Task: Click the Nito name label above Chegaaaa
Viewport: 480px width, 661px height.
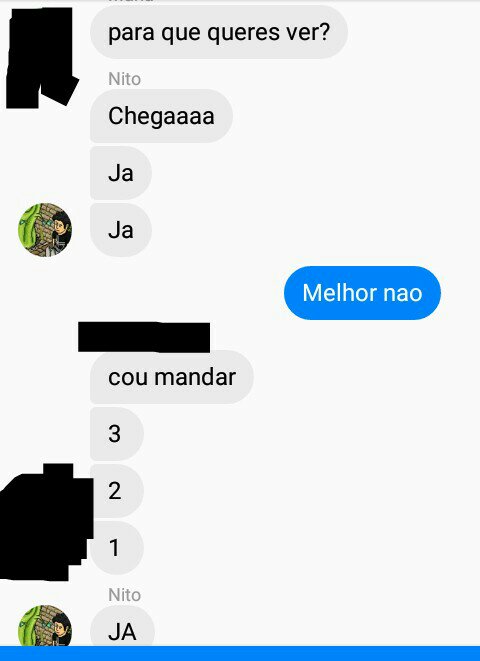Action: [124, 79]
